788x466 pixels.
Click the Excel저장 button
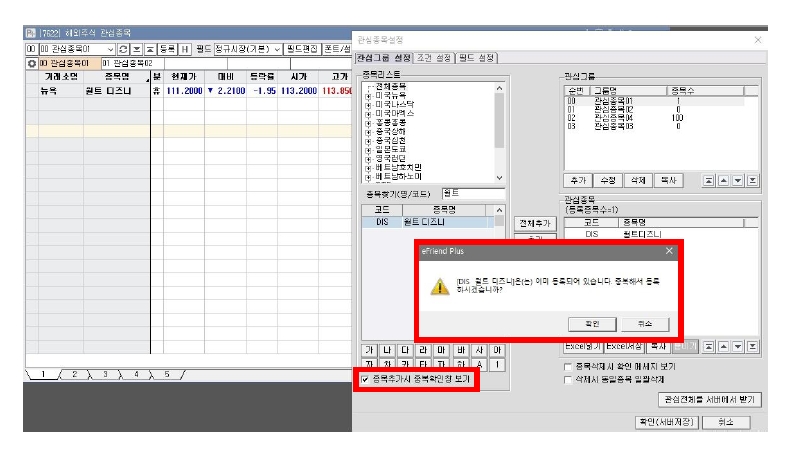point(623,346)
